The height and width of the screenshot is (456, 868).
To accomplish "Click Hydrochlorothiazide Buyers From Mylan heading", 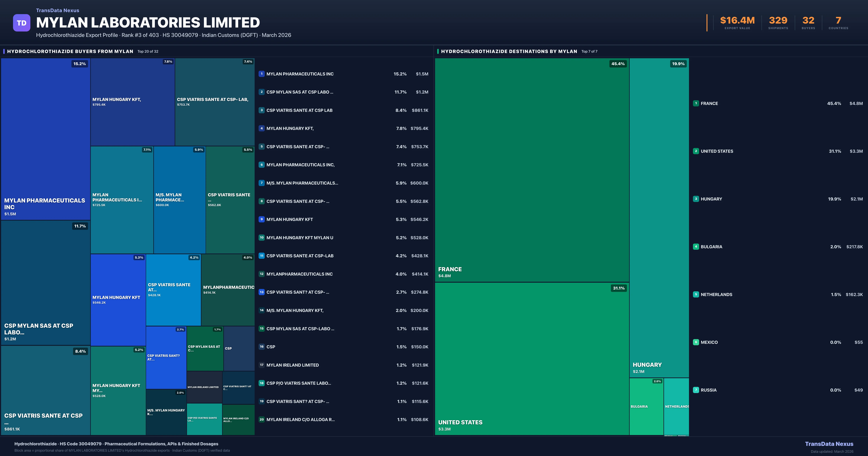I will [70, 51].
